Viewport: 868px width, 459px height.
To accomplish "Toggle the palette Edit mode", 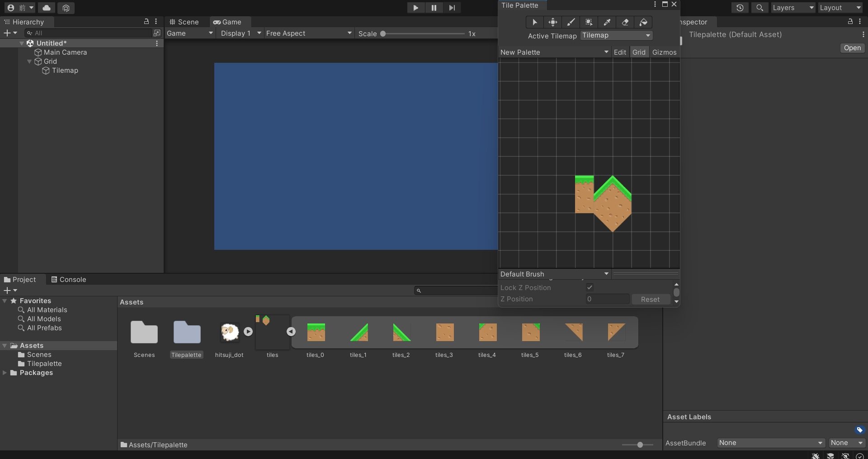I will 620,52.
